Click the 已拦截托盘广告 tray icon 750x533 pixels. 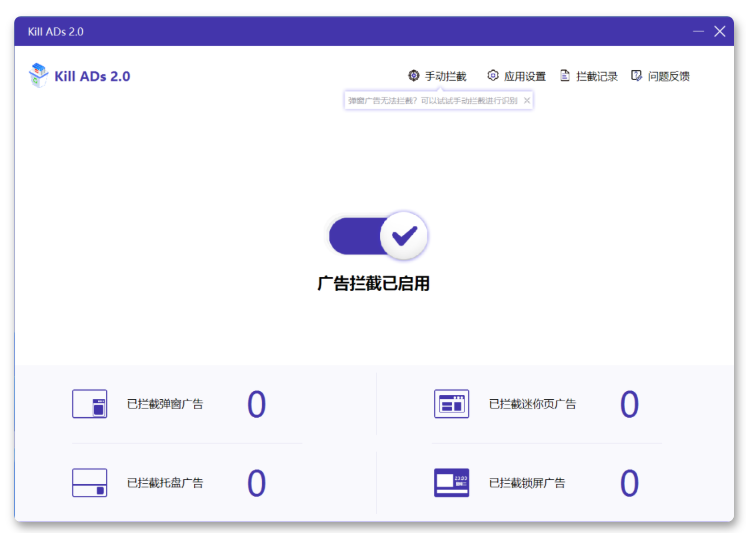(89, 483)
